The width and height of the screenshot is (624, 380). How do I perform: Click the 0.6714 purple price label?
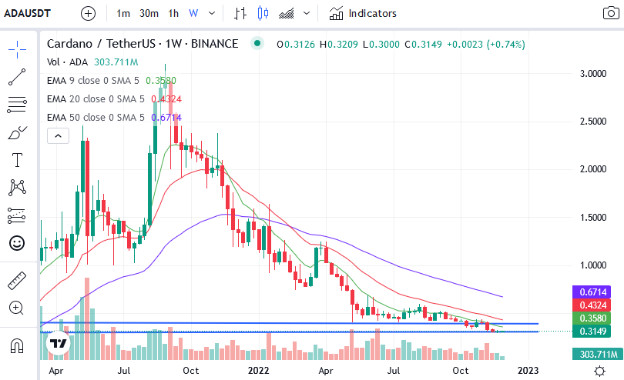click(592, 292)
